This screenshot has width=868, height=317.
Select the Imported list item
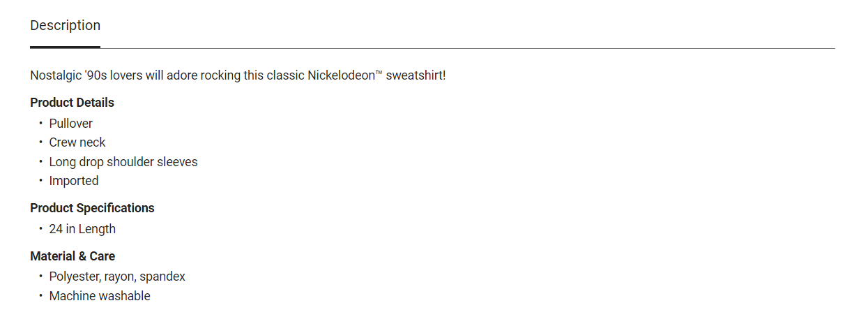[73, 181]
